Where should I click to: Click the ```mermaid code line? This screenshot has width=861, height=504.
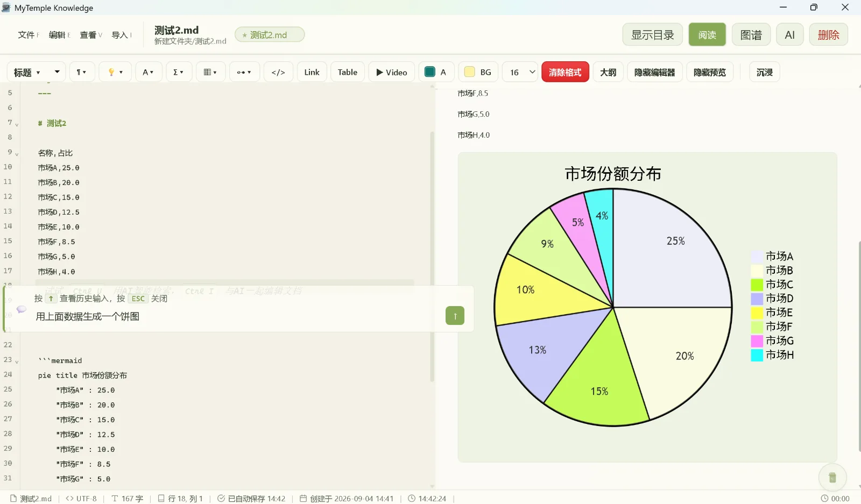[60, 360]
